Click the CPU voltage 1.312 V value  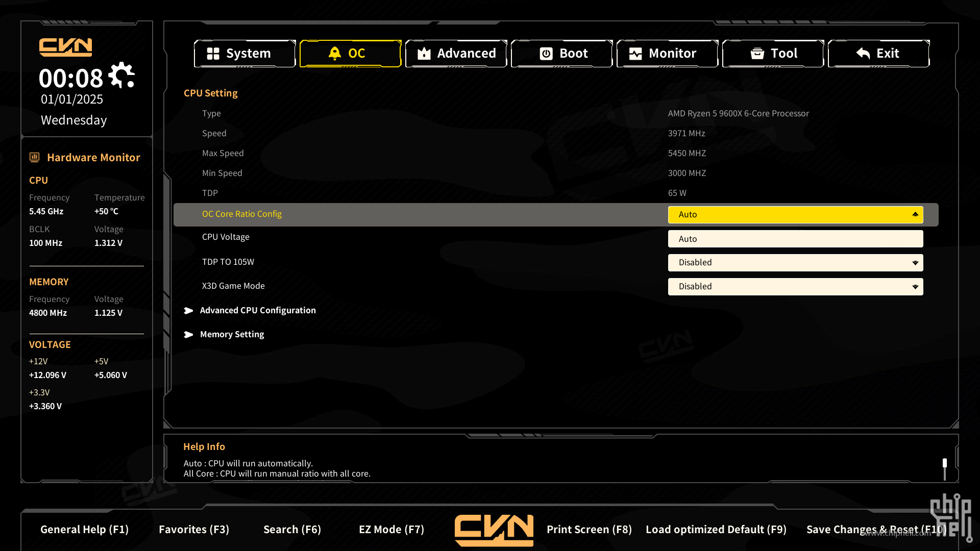pyautogui.click(x=108, y=243)
